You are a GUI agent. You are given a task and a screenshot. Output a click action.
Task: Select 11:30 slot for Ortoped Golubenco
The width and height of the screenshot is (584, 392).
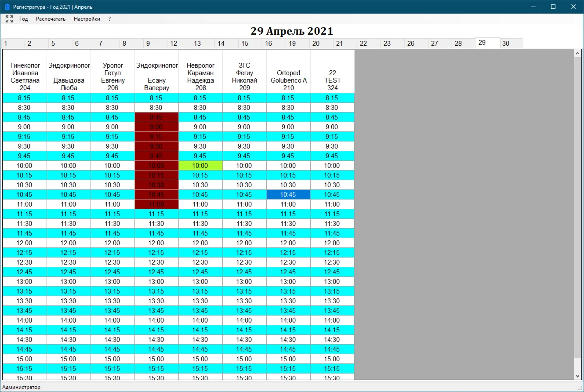[x=289, y=224]
